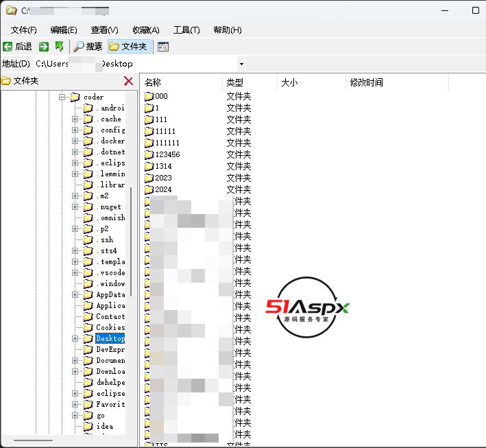Sort by the 名称 column header
486x448 pixels.
182,82
